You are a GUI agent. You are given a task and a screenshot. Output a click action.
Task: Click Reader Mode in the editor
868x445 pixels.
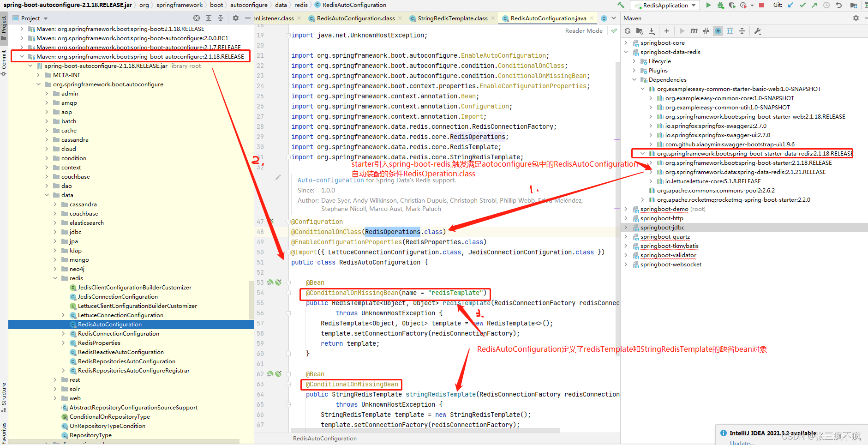tap(584, 31)
